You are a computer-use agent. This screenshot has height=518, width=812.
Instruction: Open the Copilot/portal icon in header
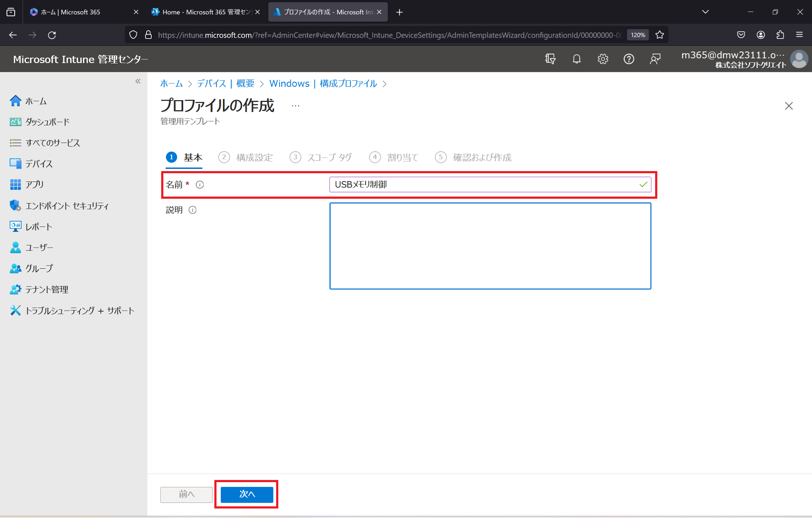click(550, 59)
